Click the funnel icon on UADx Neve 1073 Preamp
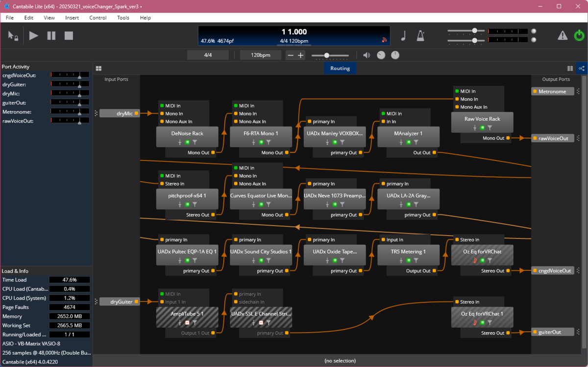588x367 pixels. click(x=342, y=205)
